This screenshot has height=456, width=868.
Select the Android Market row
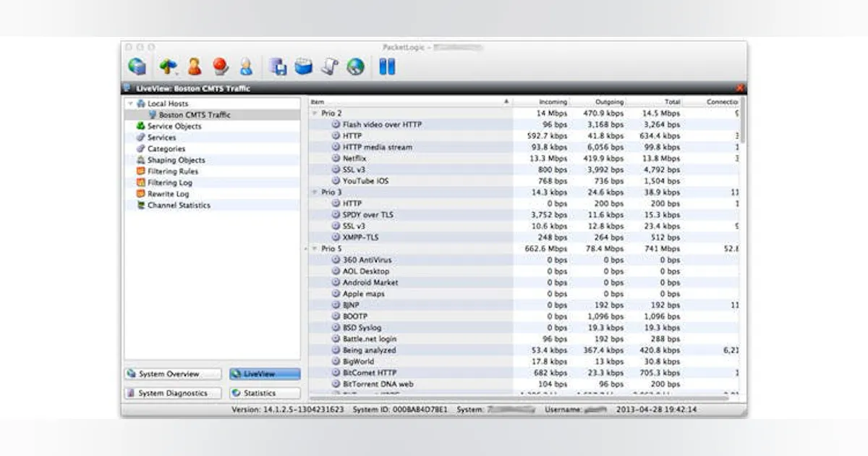pyautogui.click(x=524, y=282)
